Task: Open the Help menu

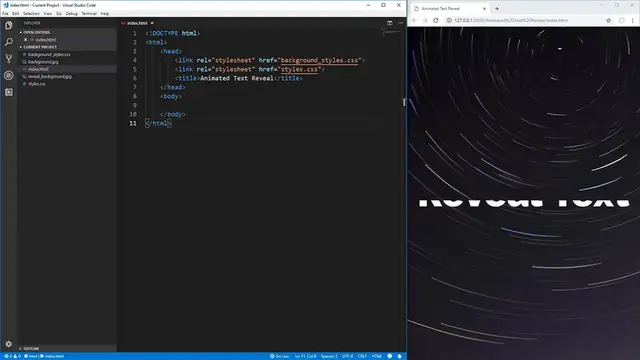Action: click(105, 13)
